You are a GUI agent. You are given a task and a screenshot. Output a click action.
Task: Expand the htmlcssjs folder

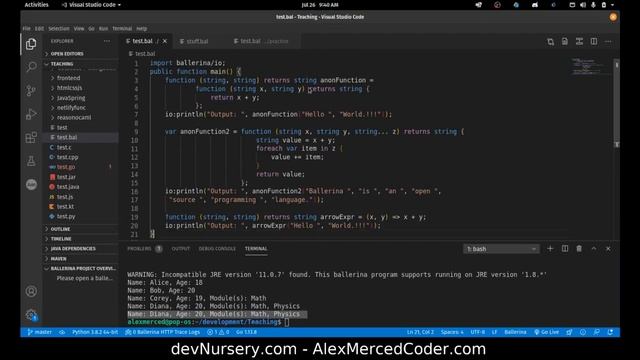[x=81, y=88]
